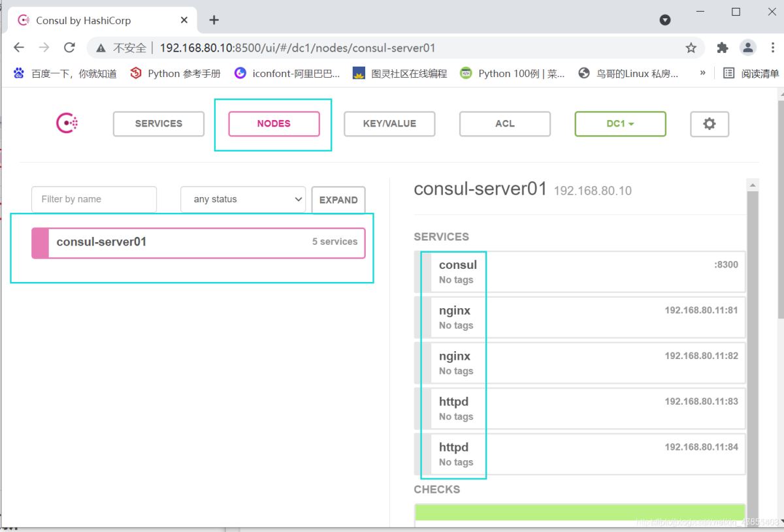Bookmark this page with the star icon
This screenshot has height=532, width=784.
[x=690, y=47]
